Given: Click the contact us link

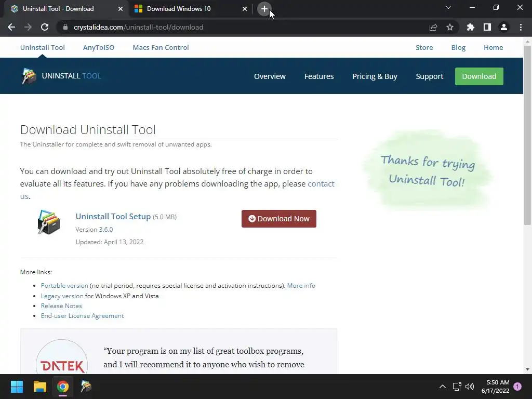Looking at the screenshot, I should (321, 183).
